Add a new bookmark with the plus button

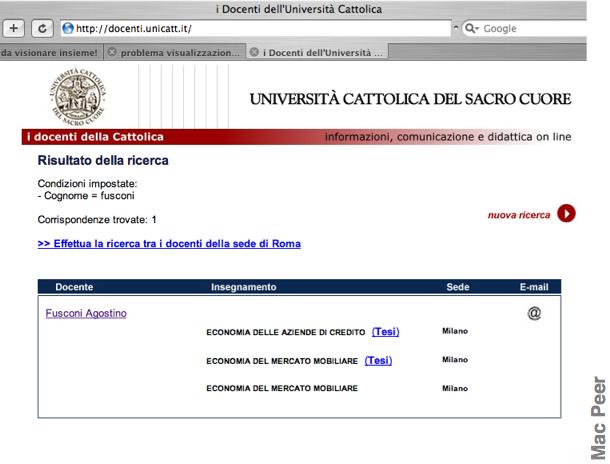click(x=14, y=28)
